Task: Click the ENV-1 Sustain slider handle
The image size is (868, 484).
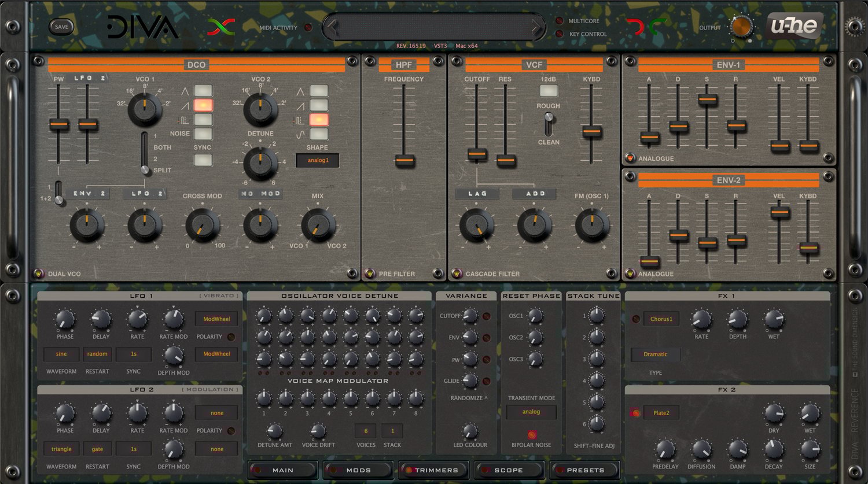Action: click(707, 99)
